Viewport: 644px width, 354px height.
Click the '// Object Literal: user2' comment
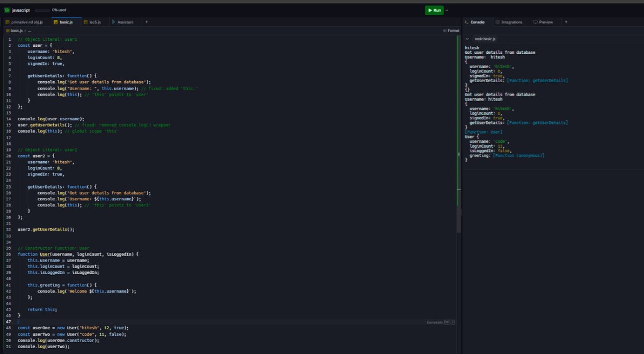click(x=47, y=150)
